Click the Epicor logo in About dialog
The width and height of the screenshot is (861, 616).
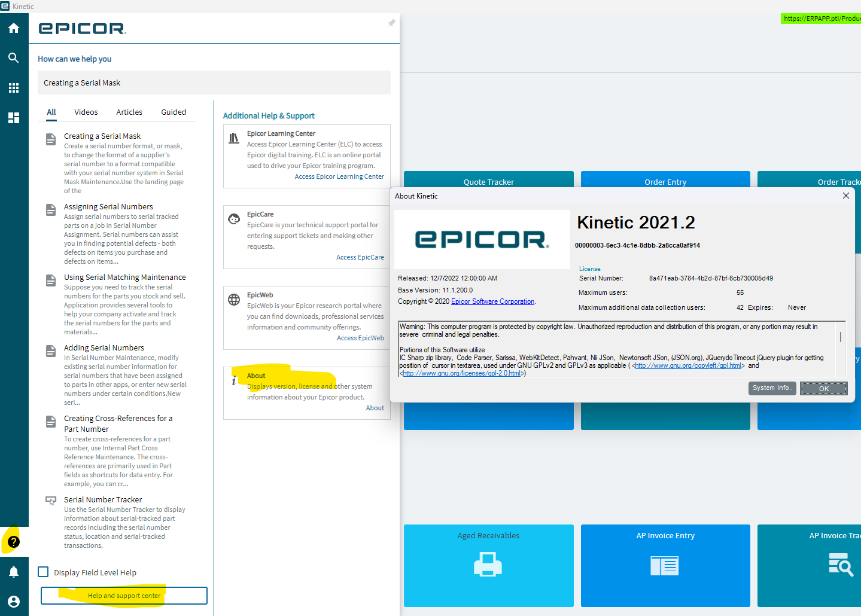point(482,239)
